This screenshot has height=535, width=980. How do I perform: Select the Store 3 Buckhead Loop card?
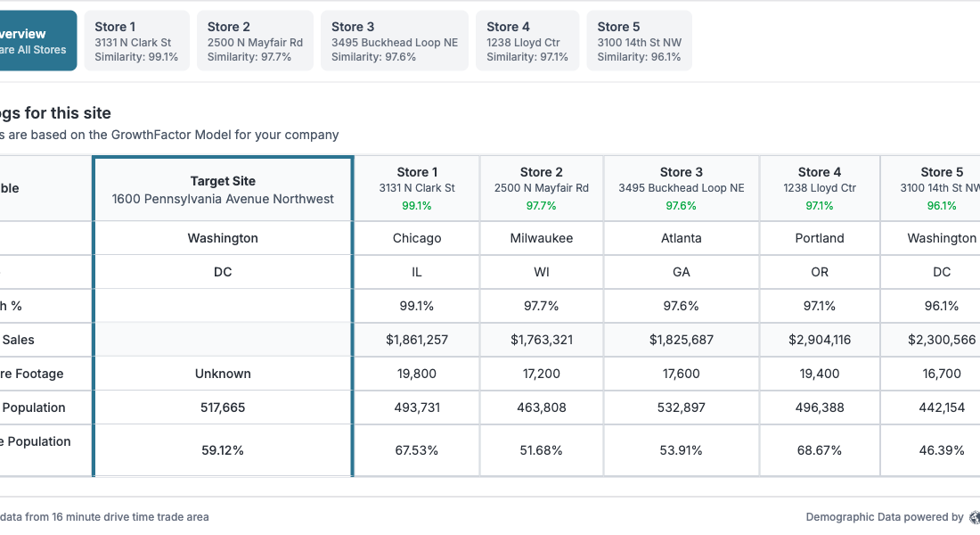coord(394,39)
